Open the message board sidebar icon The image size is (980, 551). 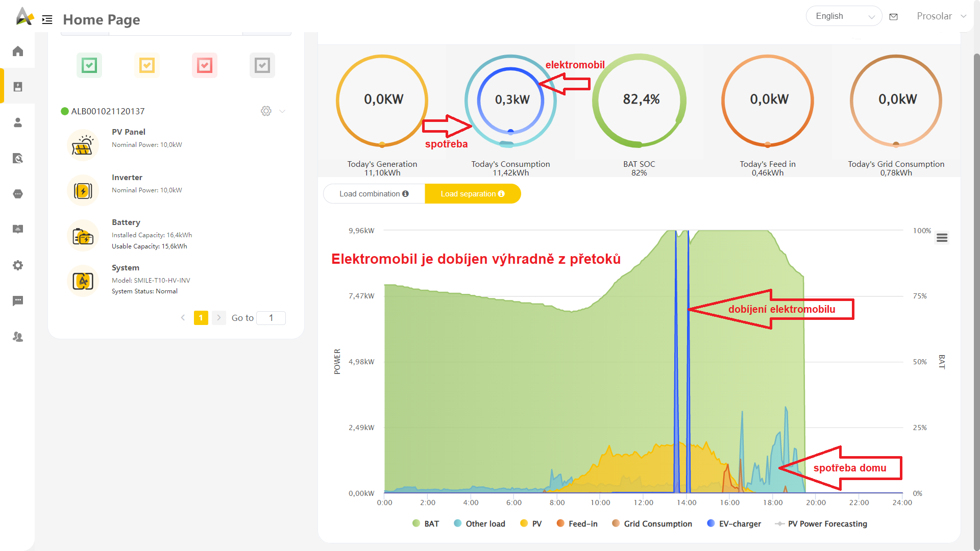coord(18,229)
